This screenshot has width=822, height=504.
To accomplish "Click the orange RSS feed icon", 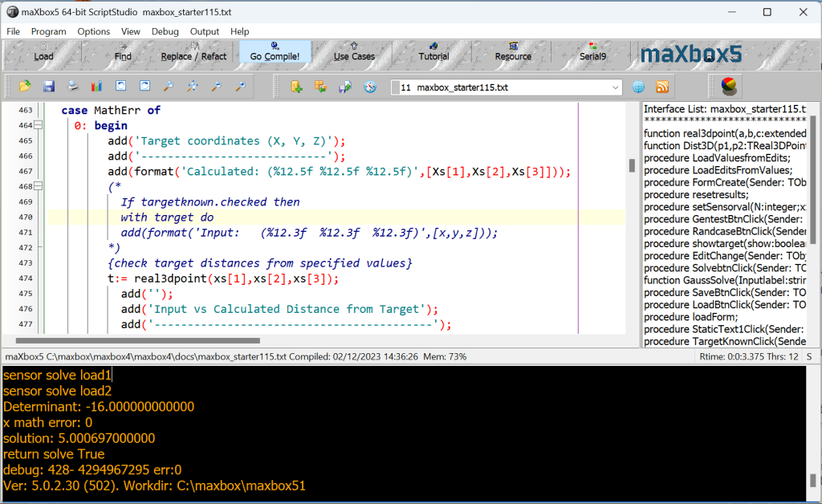I will (662, 87).
